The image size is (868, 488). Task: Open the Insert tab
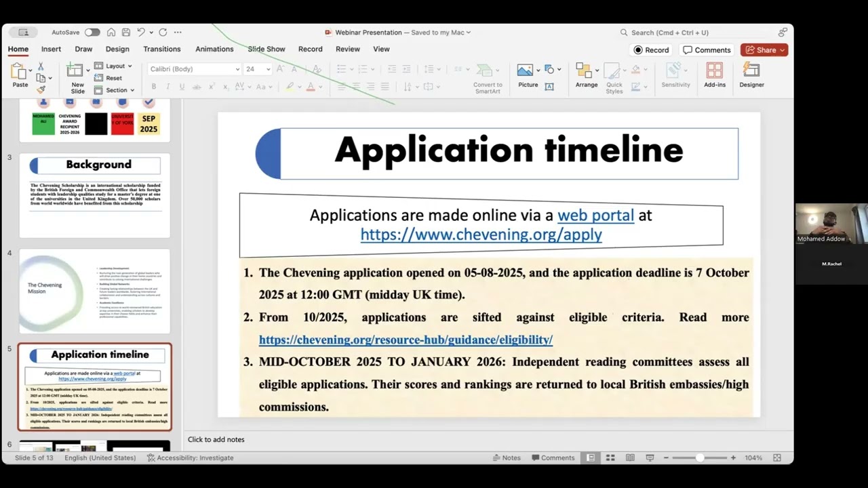[x=51, y=49]
